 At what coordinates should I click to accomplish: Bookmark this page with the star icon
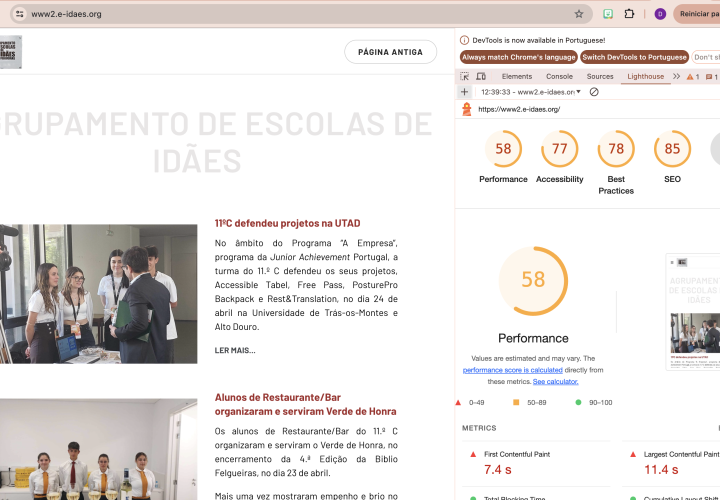tap(579, 14)
